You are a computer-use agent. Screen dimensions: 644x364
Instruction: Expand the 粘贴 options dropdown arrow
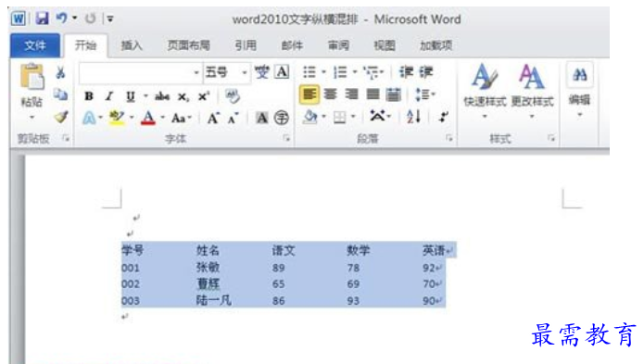coord(32,118)
